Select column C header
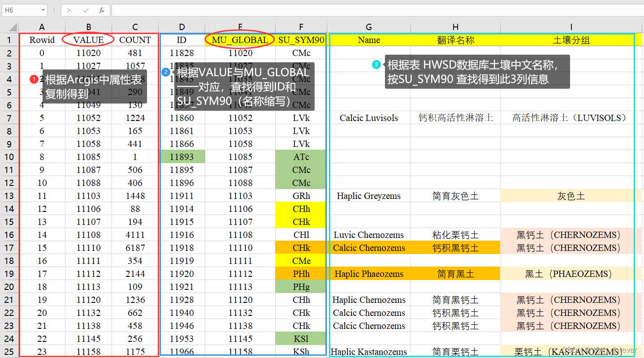644x358 pixels. pos(135,27)
